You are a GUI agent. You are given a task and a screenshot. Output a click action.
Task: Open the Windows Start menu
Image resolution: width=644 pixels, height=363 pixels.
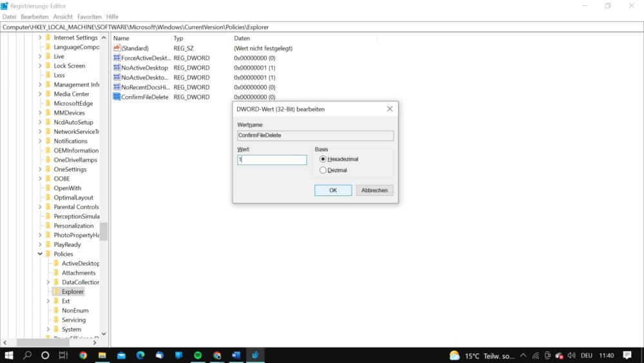[8, 355]
